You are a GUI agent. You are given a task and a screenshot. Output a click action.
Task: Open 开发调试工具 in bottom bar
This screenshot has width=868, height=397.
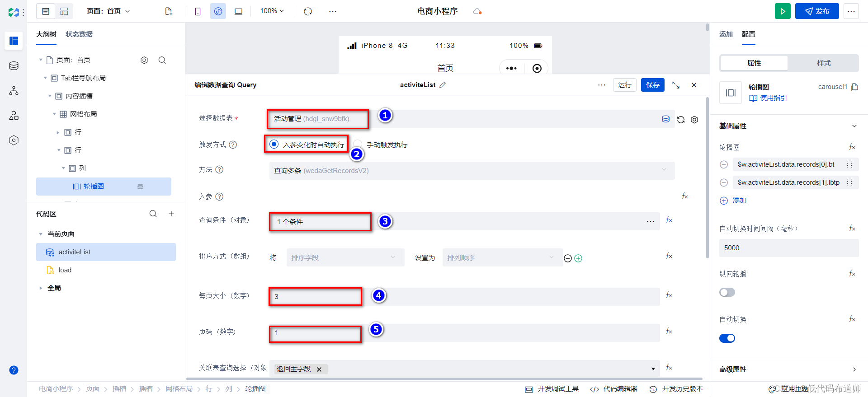552,389
